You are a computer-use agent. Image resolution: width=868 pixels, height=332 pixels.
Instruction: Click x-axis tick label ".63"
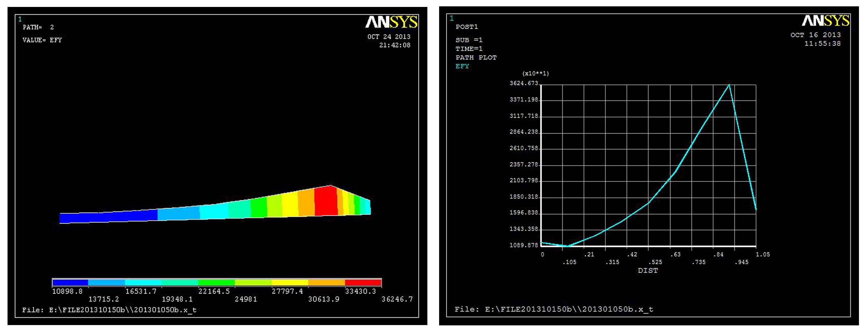click(675, 255)
